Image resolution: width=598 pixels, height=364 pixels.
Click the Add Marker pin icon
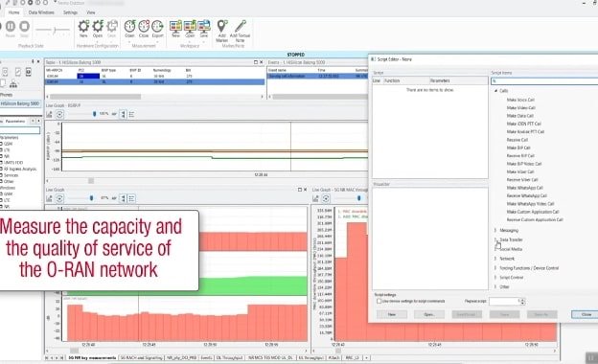[222, 26]
